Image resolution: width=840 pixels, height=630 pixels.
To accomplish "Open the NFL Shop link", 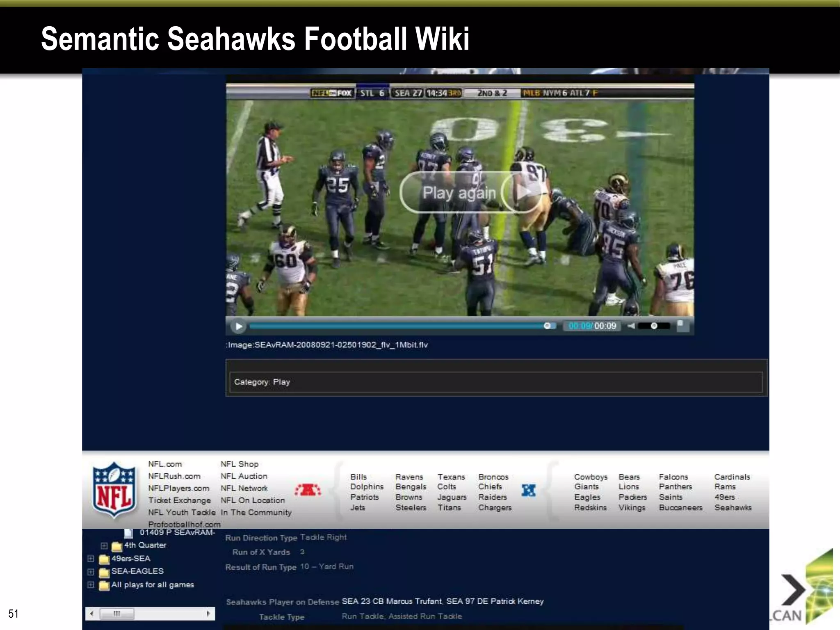I will click(x=240, y=464).
